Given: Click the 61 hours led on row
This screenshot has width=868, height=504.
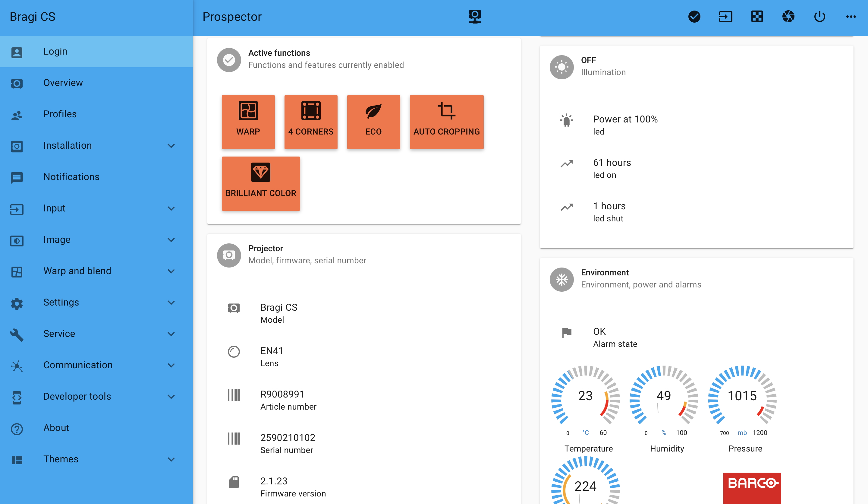Looking at the screenshot, I should (x=697, y=169).
